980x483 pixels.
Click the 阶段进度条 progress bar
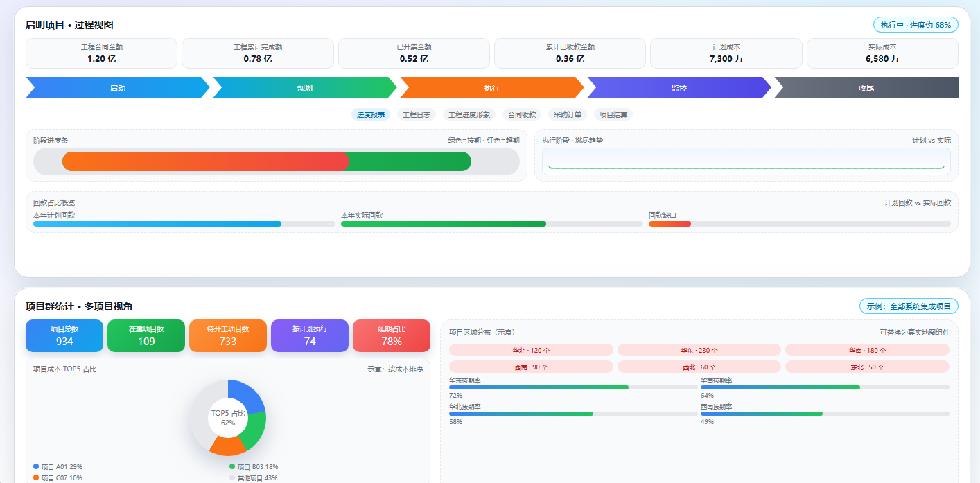click(277, 161)
